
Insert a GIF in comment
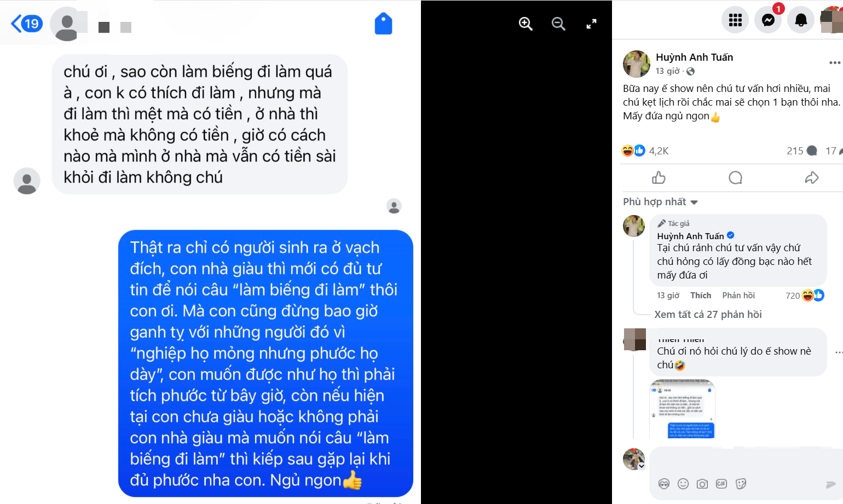point(721,484)
